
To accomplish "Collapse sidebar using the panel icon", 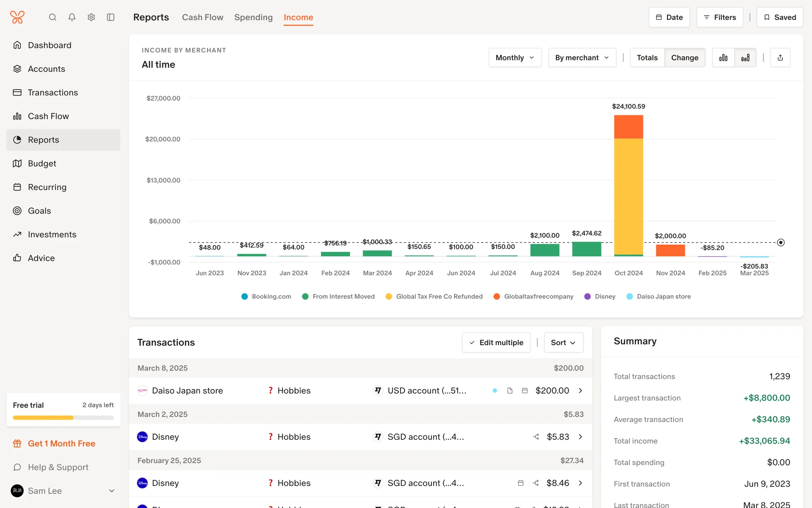I will pos(111,17).
